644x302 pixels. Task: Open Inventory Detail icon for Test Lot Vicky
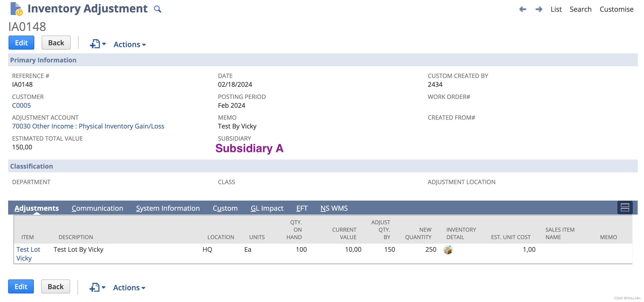pos(448,249)
